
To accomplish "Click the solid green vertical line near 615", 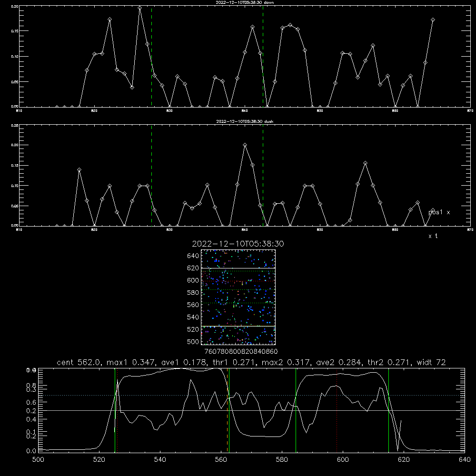I will coord(388,410).
